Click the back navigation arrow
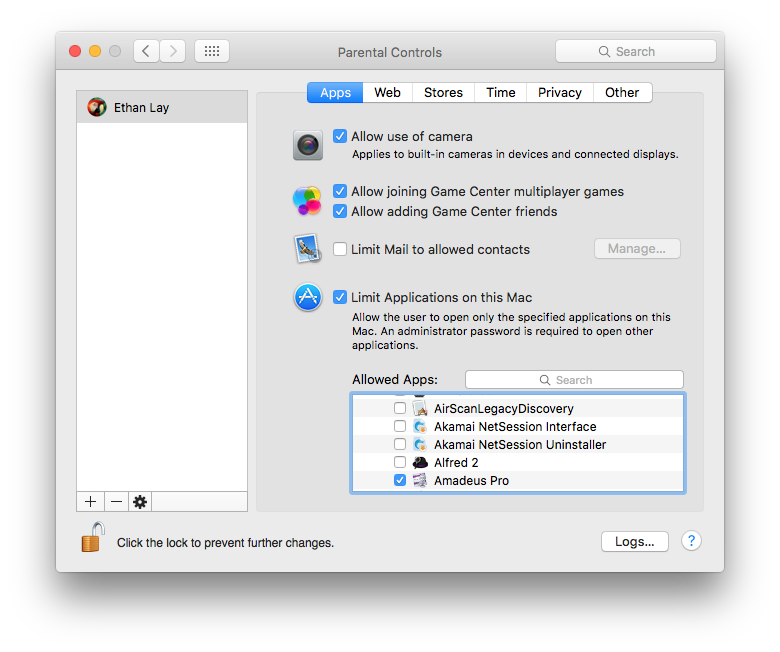 (146, 51)
